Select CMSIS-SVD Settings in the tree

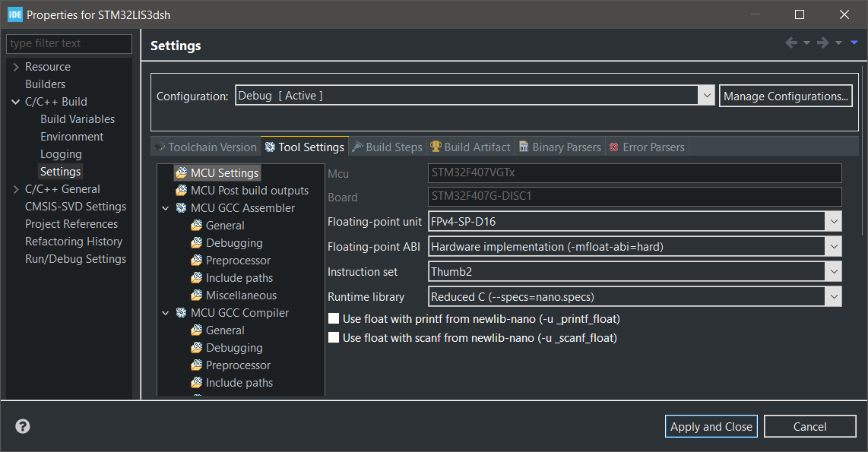(x=76, y=207)
